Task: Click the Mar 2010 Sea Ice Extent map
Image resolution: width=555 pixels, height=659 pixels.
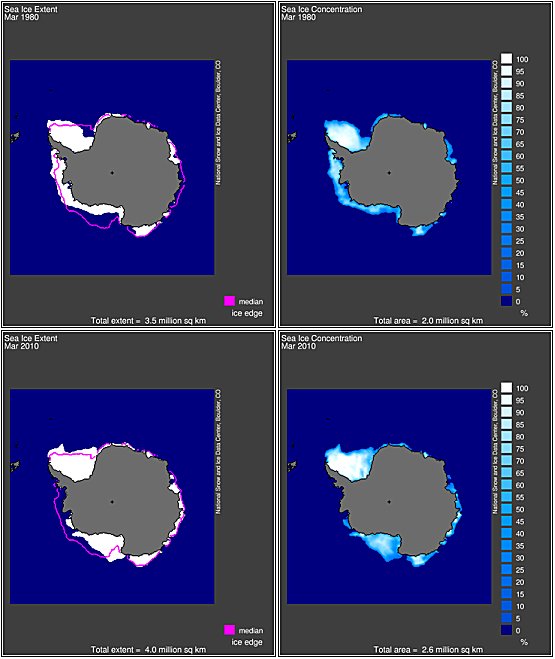Action: [112, 496]
